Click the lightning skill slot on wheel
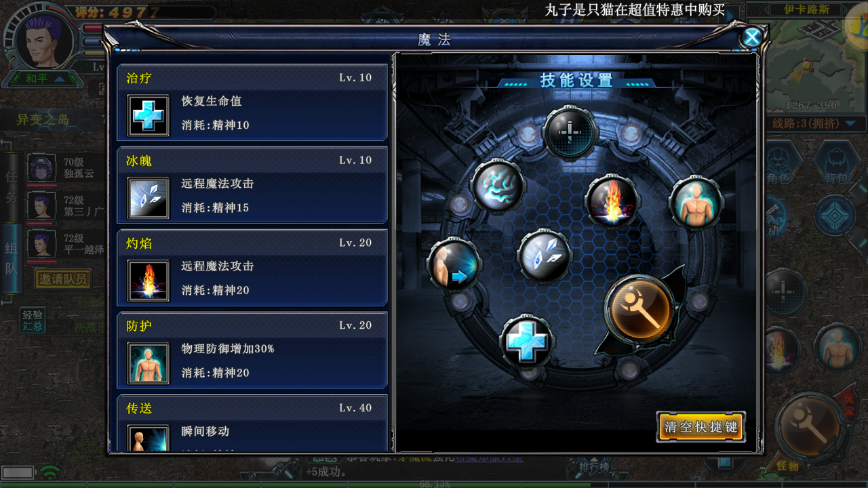Image resolution: width=868 pixels, height=488 pixels. pyautogui.click(x=498, y=186)
